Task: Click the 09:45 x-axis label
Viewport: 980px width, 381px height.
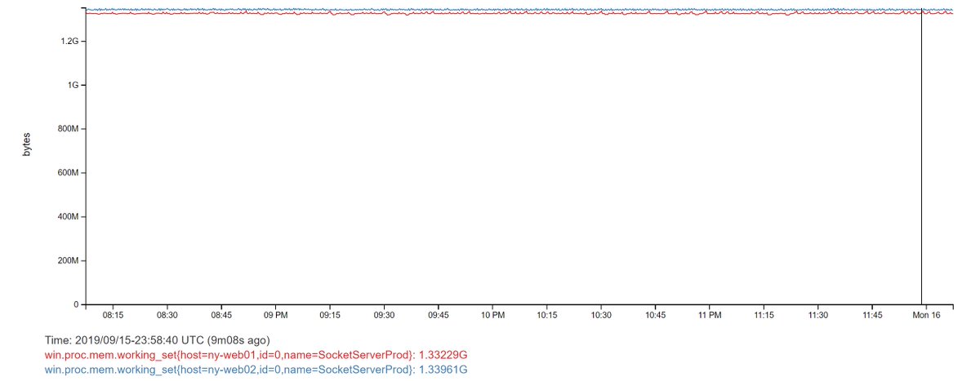Action: coord(439,315)
